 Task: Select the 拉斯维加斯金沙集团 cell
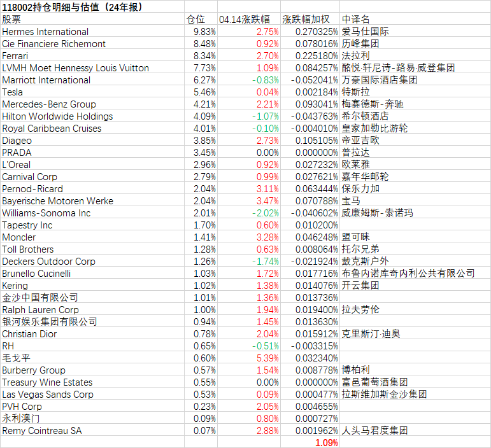point(415,394)
